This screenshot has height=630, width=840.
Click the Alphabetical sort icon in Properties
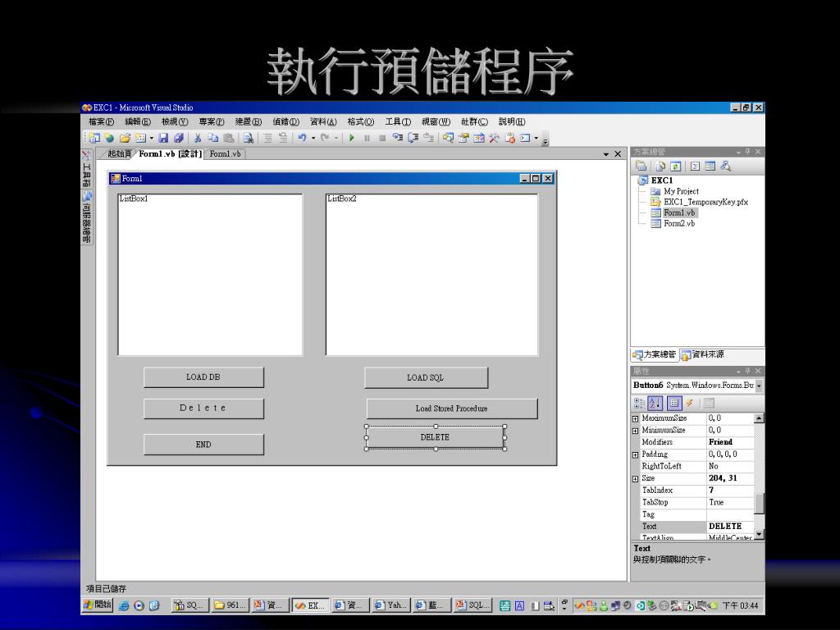pos(655,403)
